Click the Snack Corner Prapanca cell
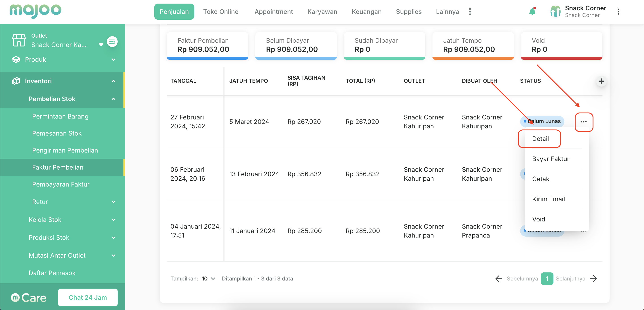The height and width of the screenshot is (310, 644). [x=482, y=231]
